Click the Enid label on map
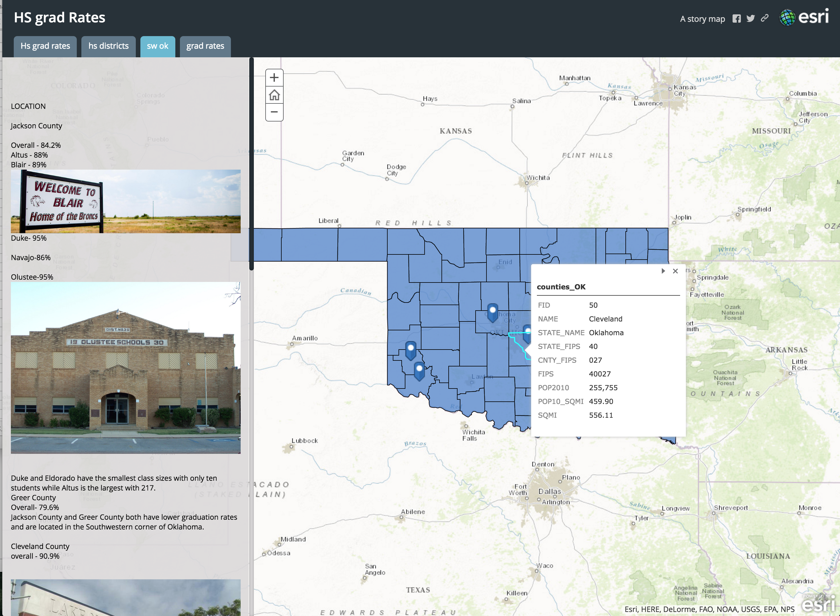This screenshot has height=616, width=840. coord(505,262)
